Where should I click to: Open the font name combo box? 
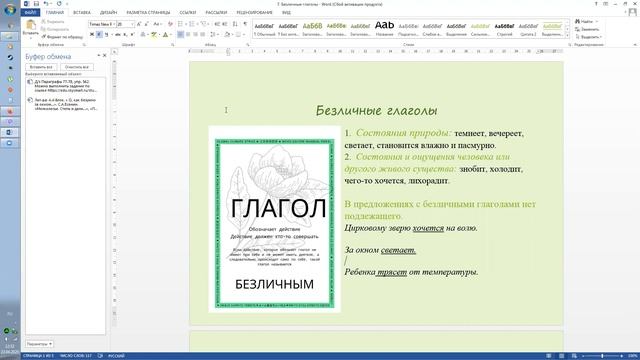click(x=102, y=24)
